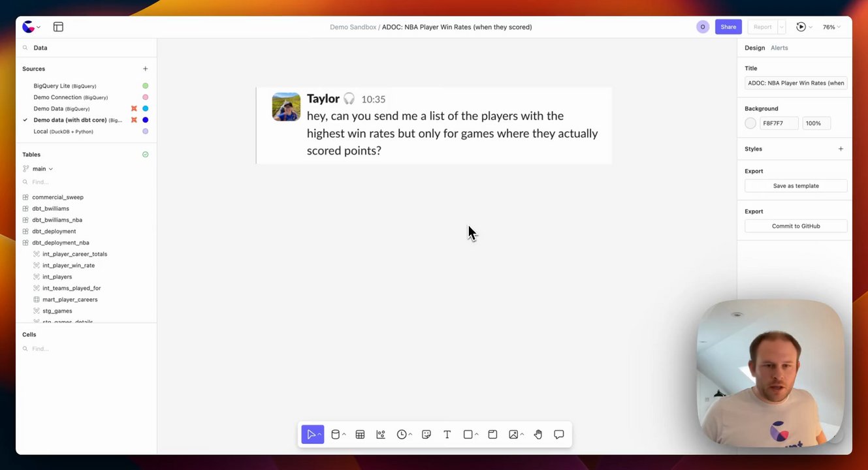
Task: Click 'Save as template' button
Action: pos(796,186)
